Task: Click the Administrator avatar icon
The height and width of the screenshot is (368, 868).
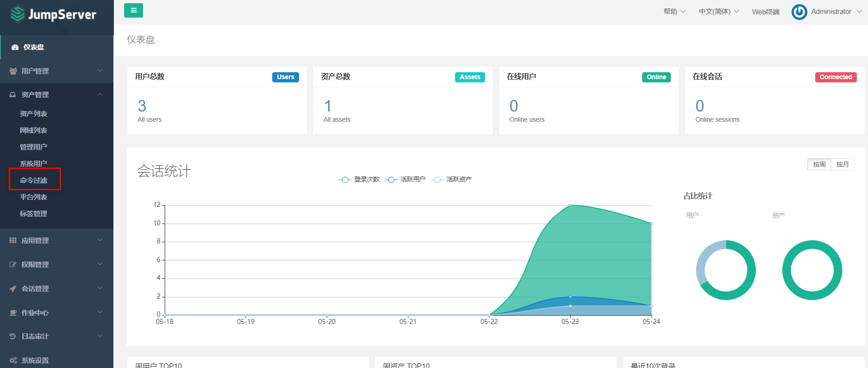Action: [799, 12]
